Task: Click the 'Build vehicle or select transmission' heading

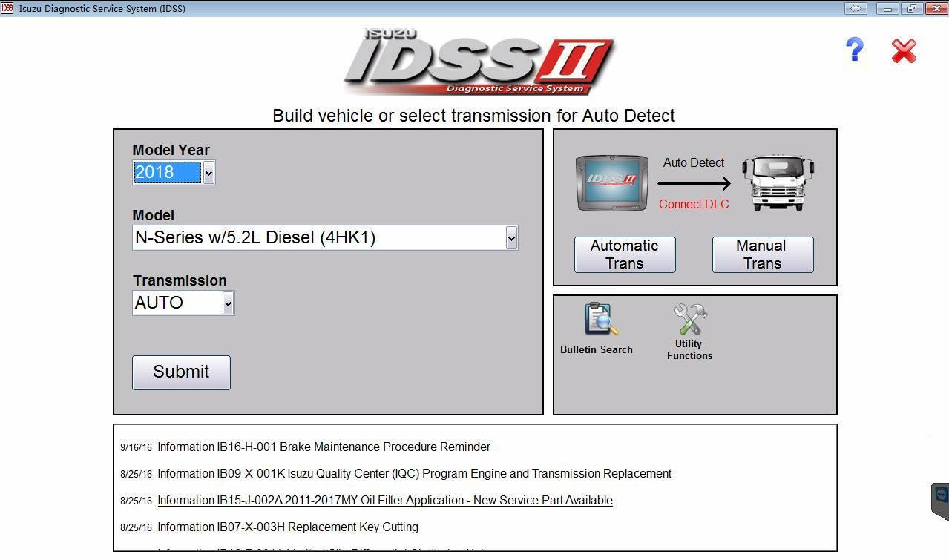Action: (474, 116)
